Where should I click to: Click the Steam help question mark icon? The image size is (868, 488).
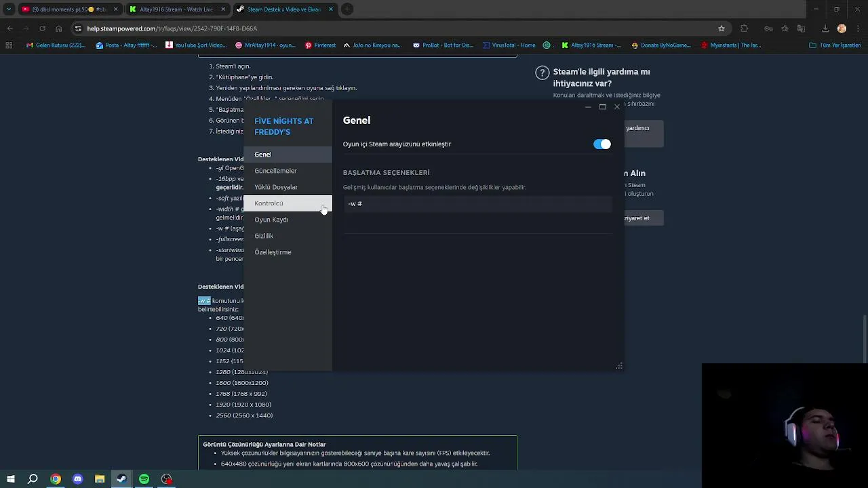pos(542,73)
